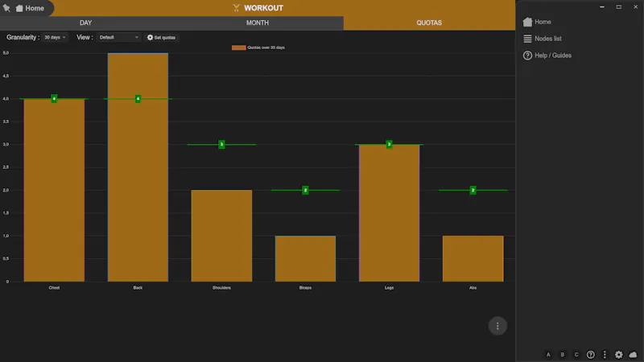Open the Granularity 30 days dropdown
644x362 pixels.
55,37
